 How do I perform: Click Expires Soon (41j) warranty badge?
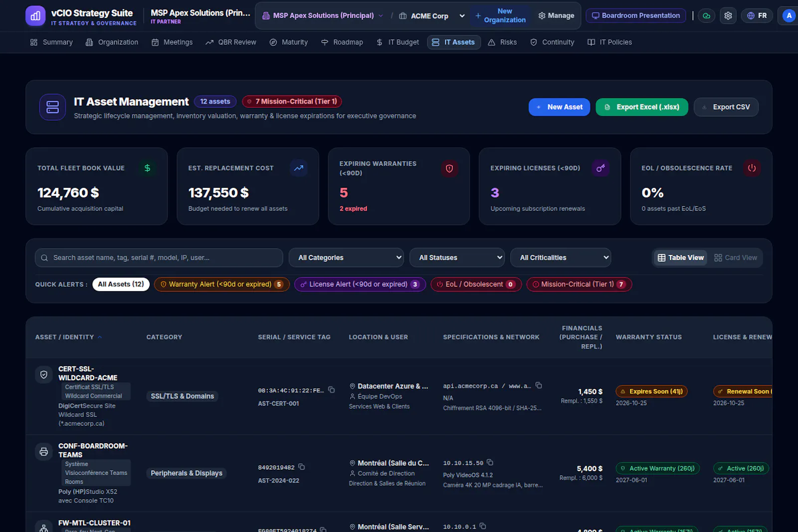point(651,391)
